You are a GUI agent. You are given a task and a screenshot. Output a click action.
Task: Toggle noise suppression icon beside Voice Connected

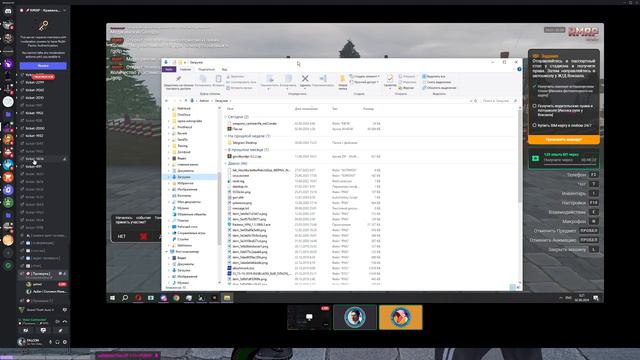[57, 322]
